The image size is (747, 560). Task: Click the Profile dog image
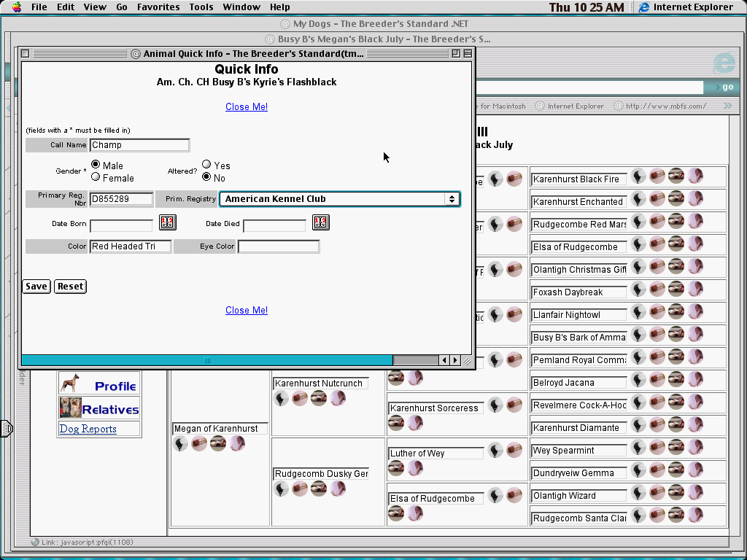click(71, 384)
